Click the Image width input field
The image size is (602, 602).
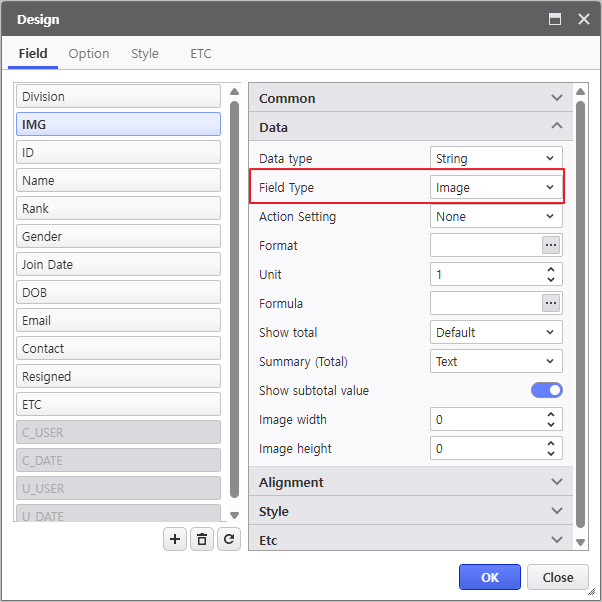(x=486, y=420)
